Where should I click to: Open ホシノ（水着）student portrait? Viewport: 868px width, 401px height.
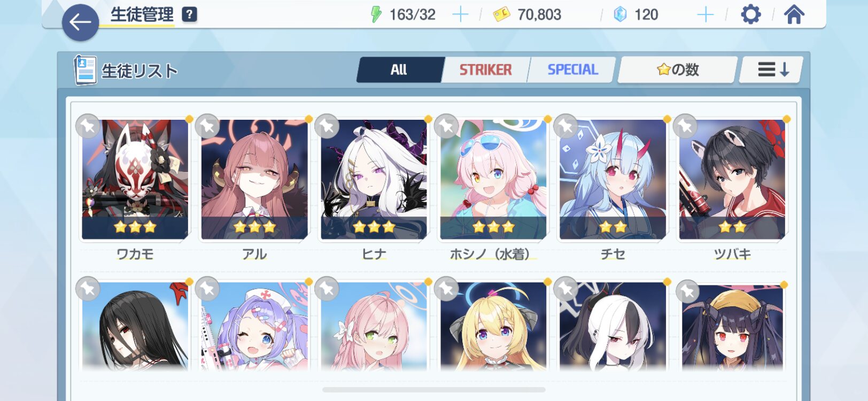pos(493,179)
